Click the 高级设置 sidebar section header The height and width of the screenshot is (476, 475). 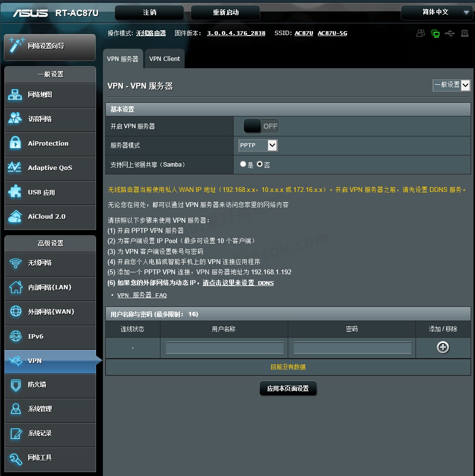tap(50, 244)
